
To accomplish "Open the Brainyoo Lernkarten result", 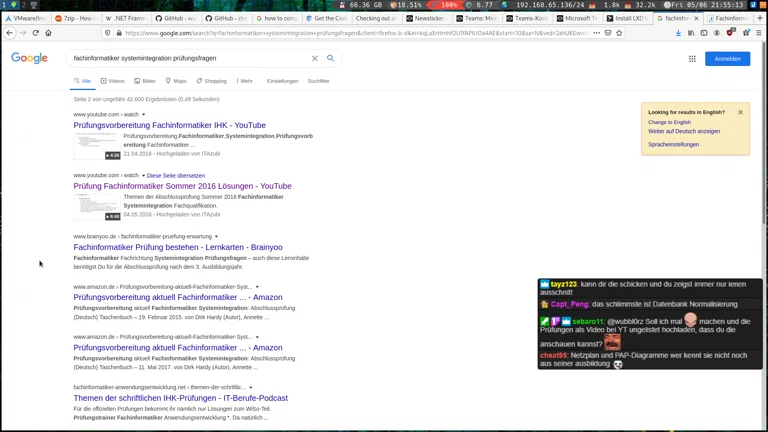I will [178, 247].
